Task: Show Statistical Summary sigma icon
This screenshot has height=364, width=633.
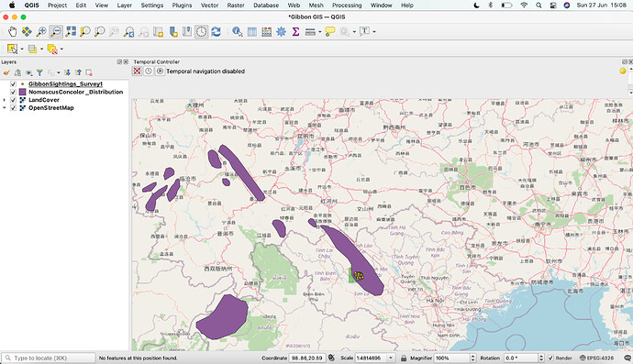Action: coord(295,31)
